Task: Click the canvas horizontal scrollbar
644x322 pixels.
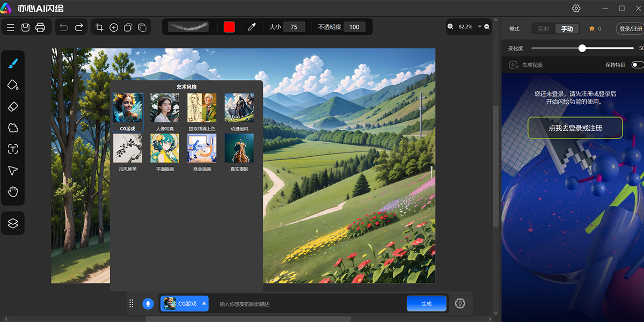Action: pyautogui.click(x=248, y=319)
